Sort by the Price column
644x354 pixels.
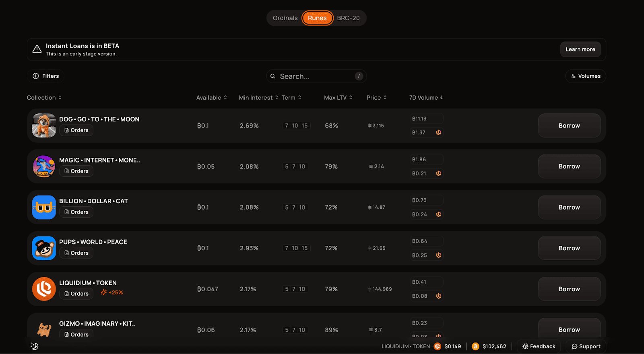377,98
